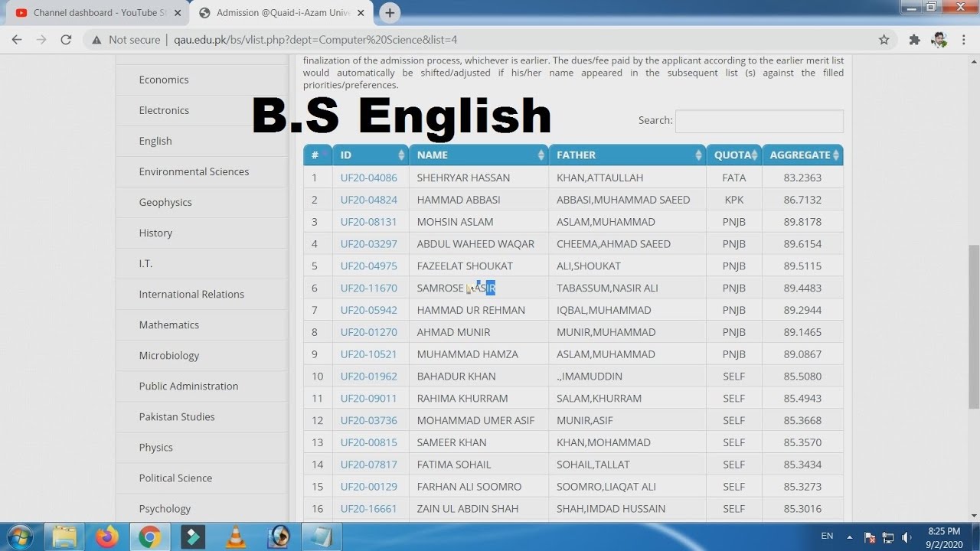Open applicant link UF20-04086

(369, 178)
